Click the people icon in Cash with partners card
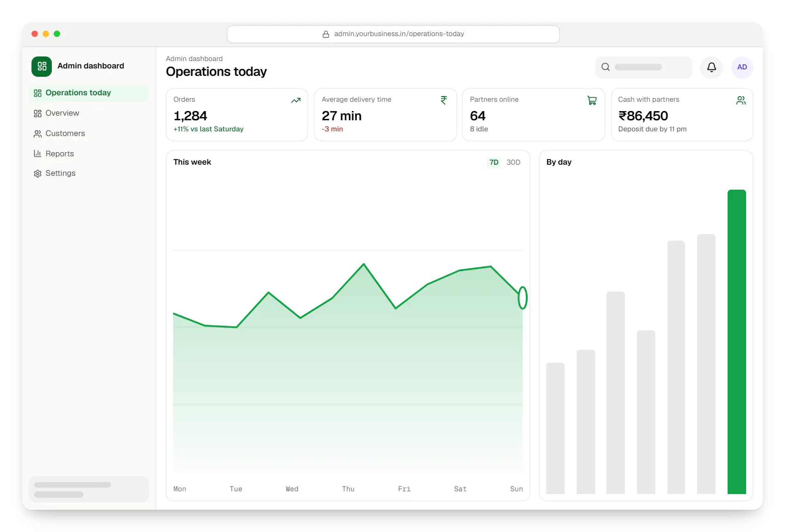The height and width of the screenshot is (532, 785). pyautogui.click(x=741, y=100)
